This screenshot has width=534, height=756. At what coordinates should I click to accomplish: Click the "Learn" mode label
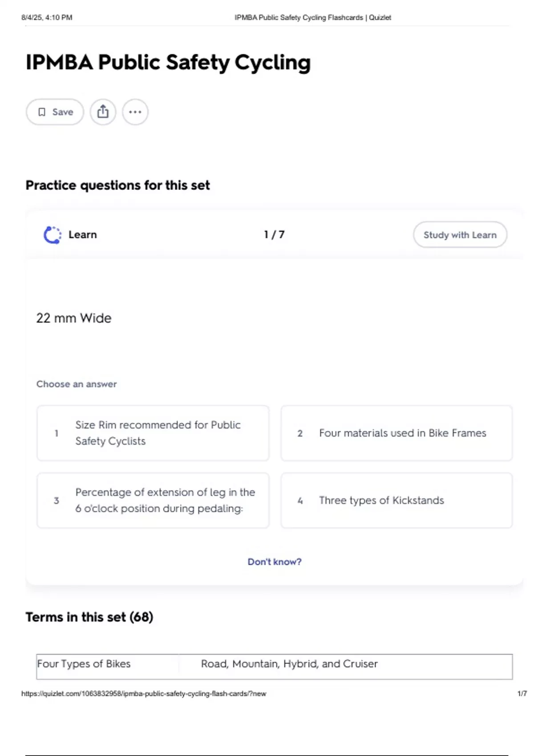[x=83, y=235]
